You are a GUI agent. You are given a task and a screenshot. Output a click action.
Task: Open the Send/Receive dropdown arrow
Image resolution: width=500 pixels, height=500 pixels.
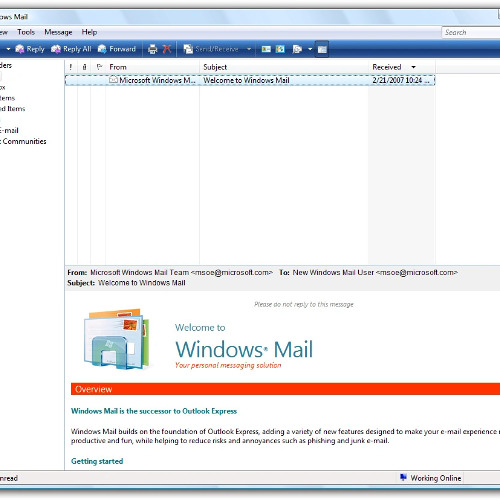click(249, 49)
